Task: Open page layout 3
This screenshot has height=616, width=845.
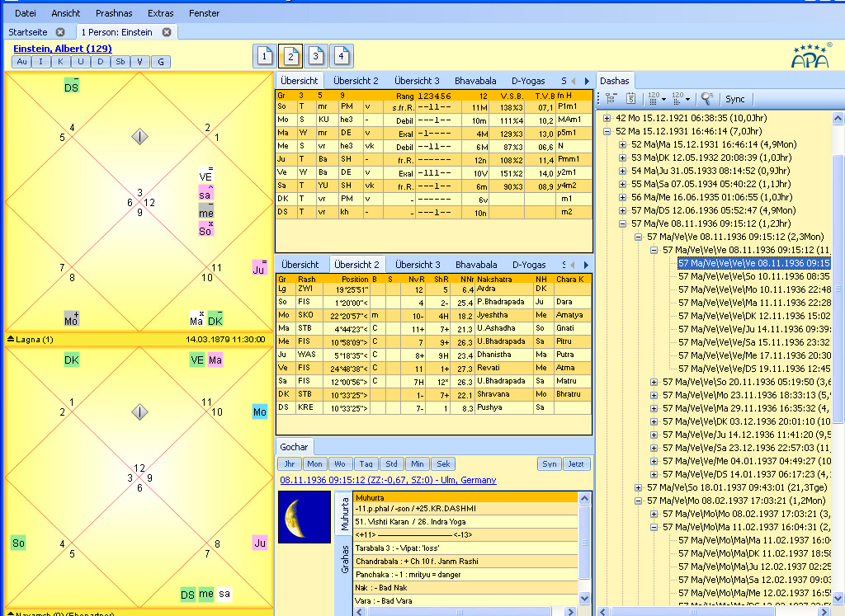Action: pos(316,56)
